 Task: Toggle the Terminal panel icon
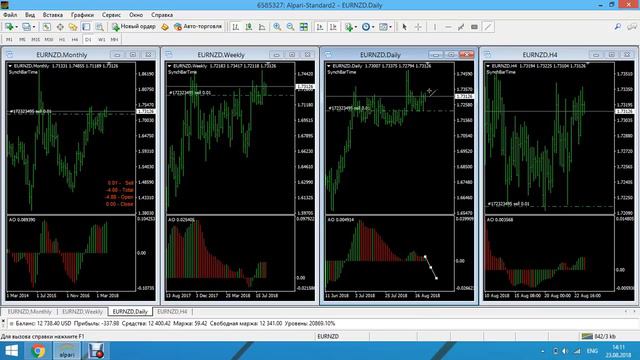(86, 27)
